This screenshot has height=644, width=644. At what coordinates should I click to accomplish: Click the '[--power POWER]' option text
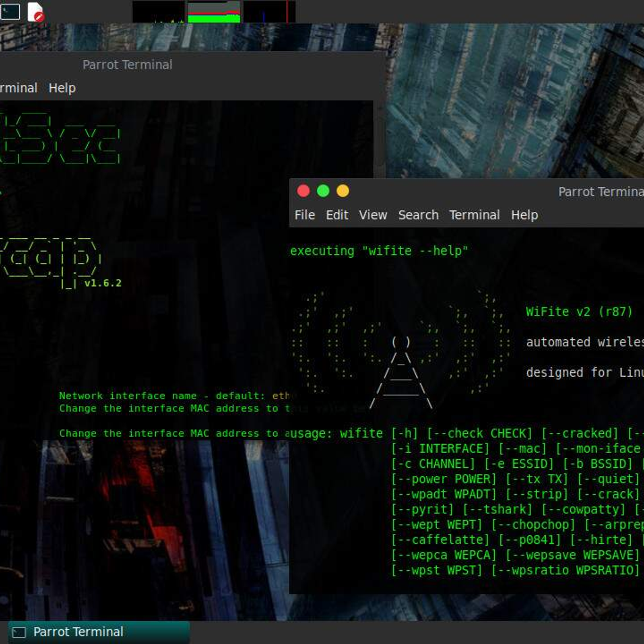click(x=444, y=479)
